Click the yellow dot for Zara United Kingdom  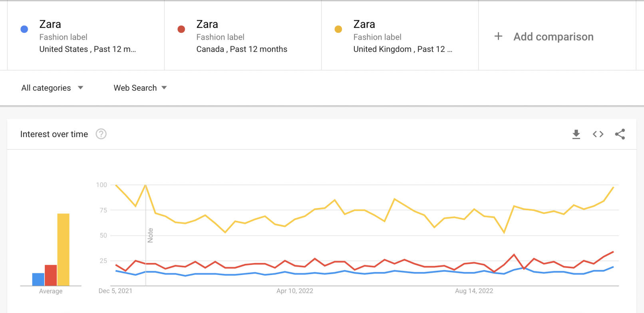(338, 29)
